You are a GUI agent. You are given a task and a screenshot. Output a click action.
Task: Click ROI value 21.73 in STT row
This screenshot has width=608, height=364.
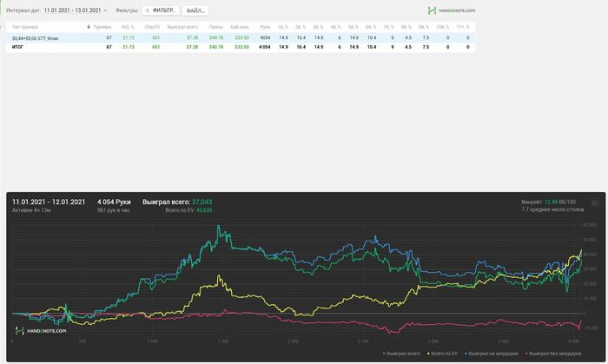coord(129,37)
